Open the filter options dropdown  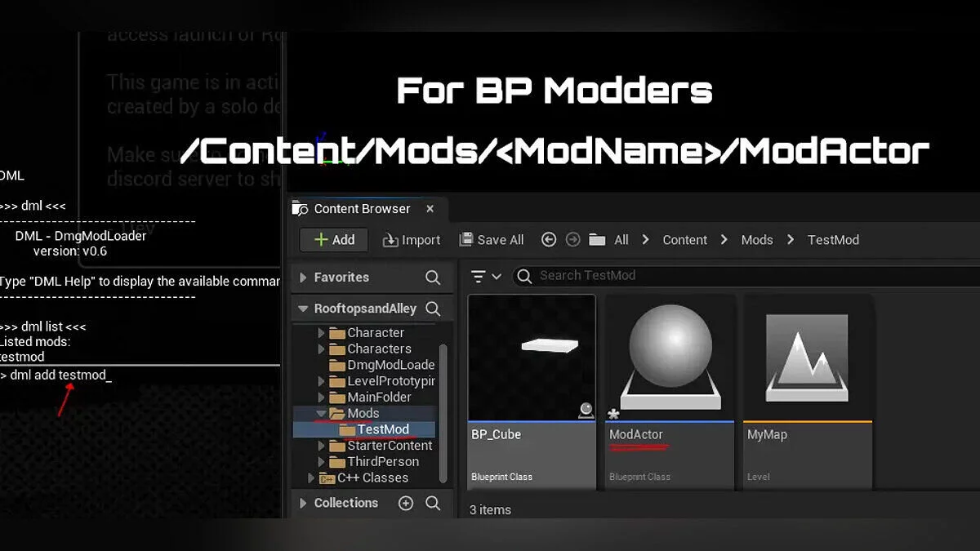[486, 276]
